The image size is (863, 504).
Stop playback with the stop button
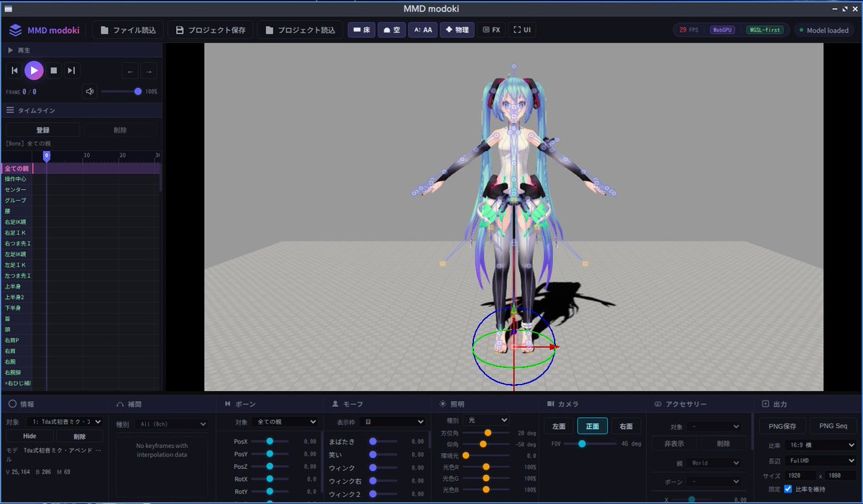pyautogui.click(x=53, y=70)
